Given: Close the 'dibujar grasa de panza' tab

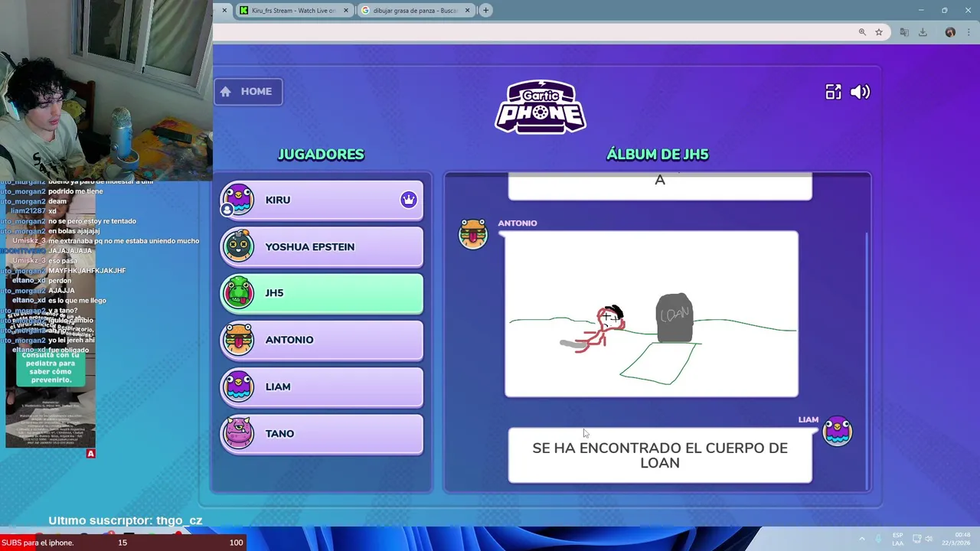Looking at the screenshot, I should coord(467,10).
